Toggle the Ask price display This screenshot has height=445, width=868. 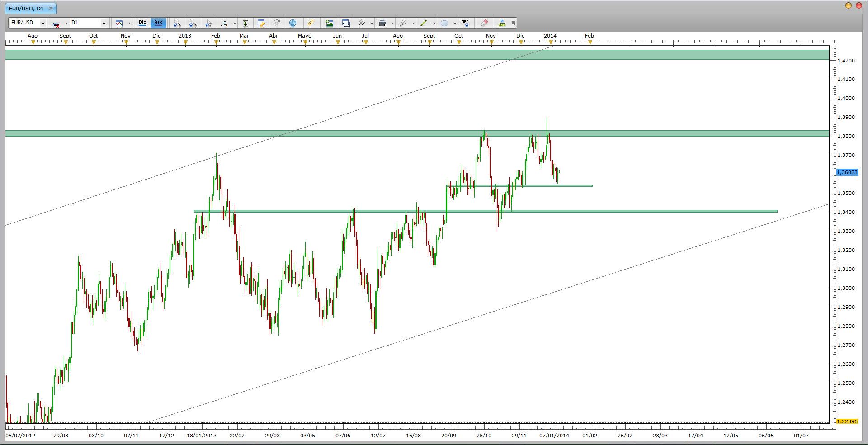point(158,23)
